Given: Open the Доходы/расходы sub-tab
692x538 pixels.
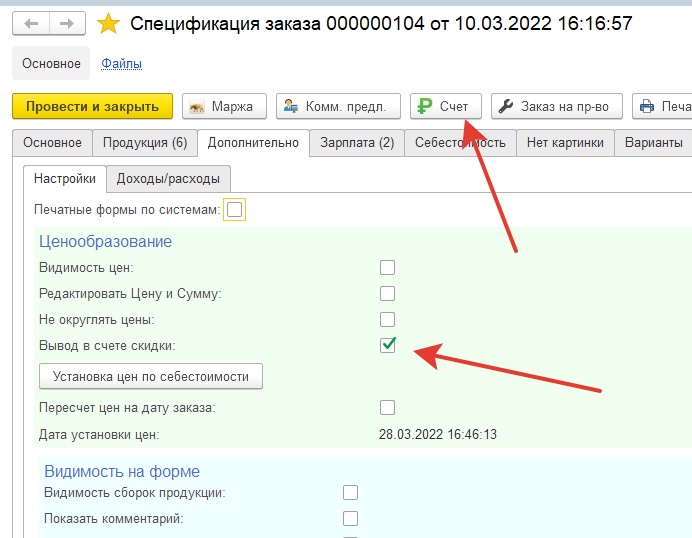Looking at the screenshot, I should click(x=168, y=179).
